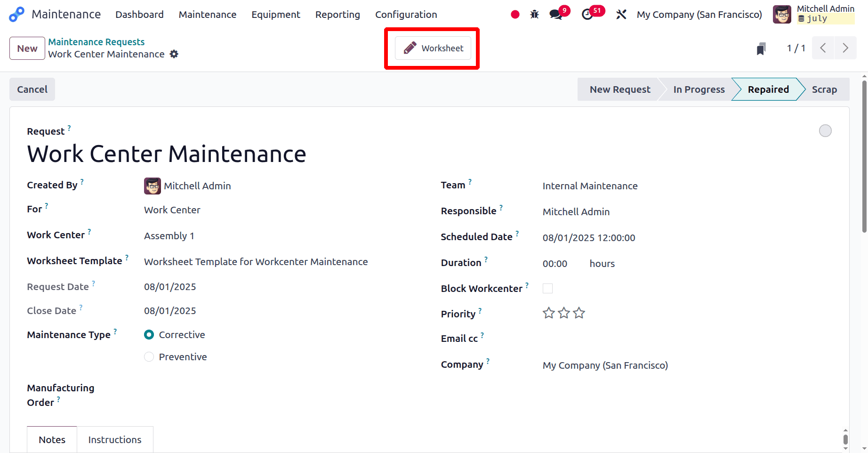Open the Dashboard menu

point(139,15)
